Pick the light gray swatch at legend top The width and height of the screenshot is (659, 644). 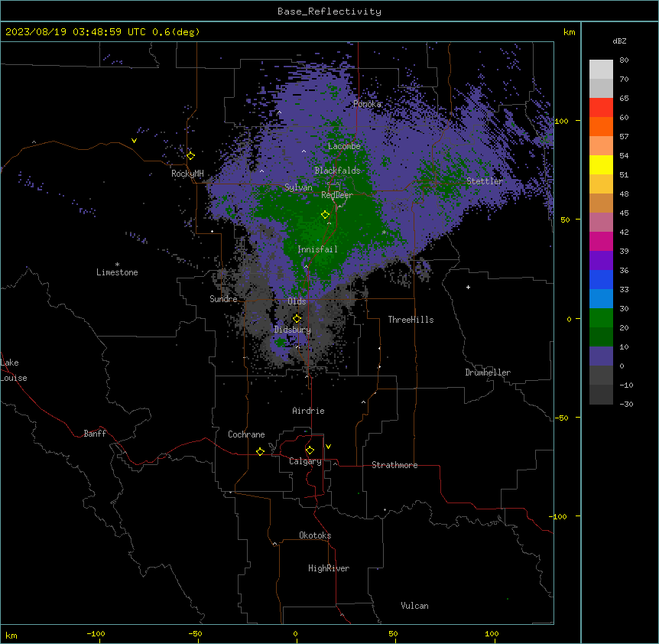coord(601,70)
